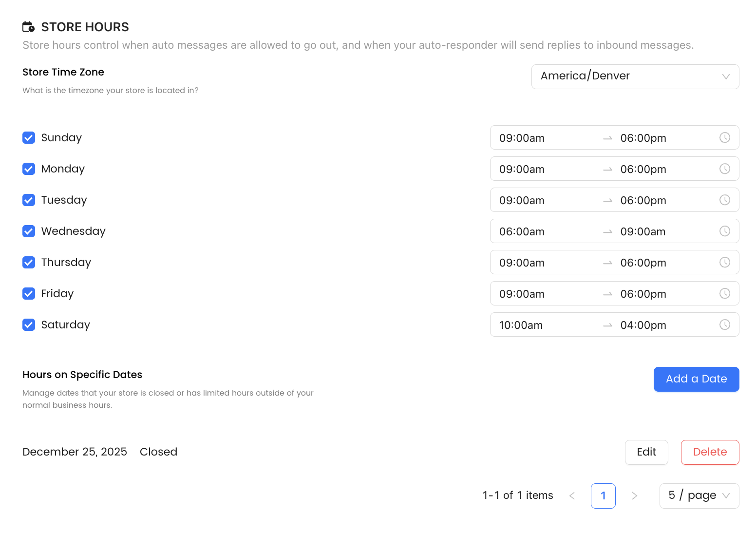Open the Friday hours clock icon
756x533 pixels.
725,293
